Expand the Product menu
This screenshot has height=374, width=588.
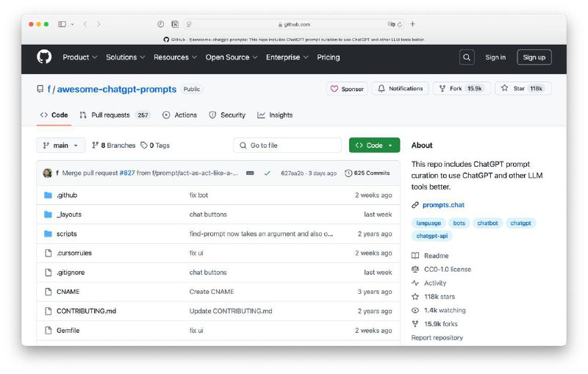click(x=79, y=57)
